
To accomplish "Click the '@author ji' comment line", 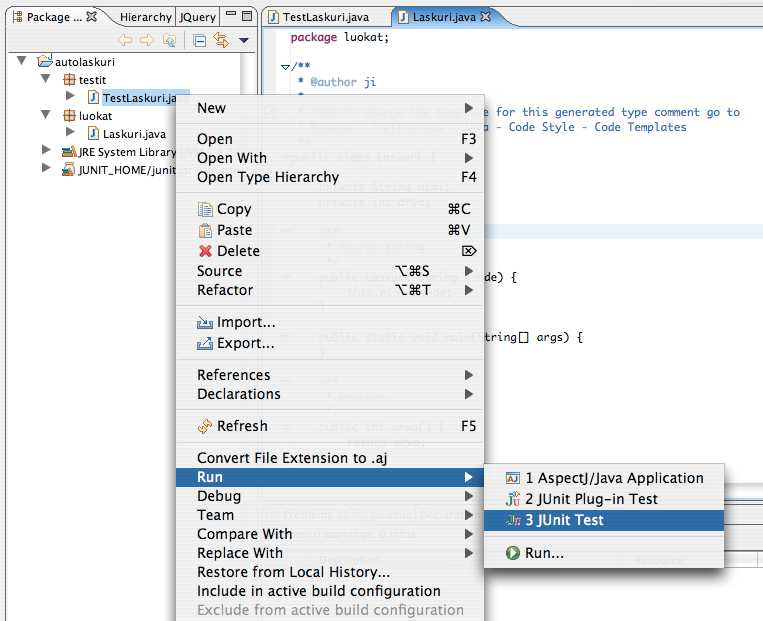I will tap(337, 82).
